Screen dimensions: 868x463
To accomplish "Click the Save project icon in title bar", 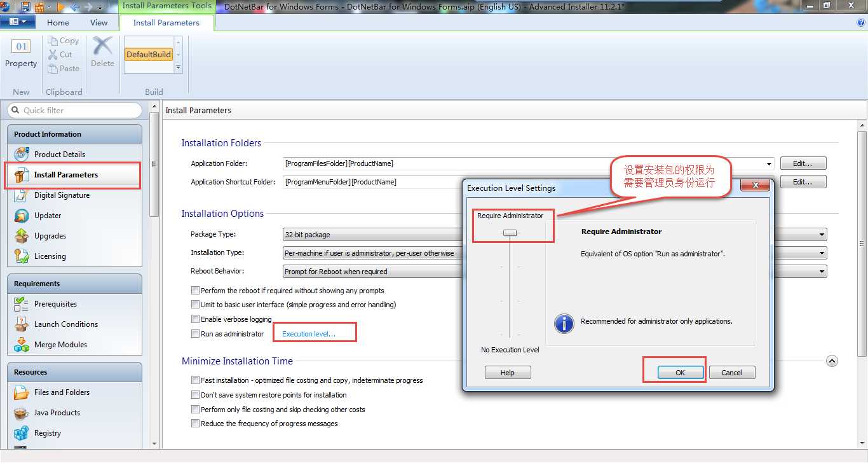I will point(25,7).
